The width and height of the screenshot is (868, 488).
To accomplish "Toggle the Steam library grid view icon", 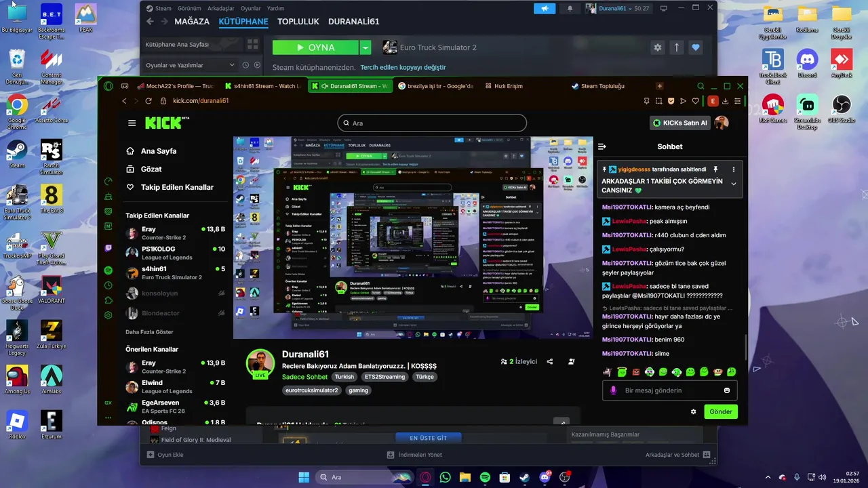I will 252,44.
